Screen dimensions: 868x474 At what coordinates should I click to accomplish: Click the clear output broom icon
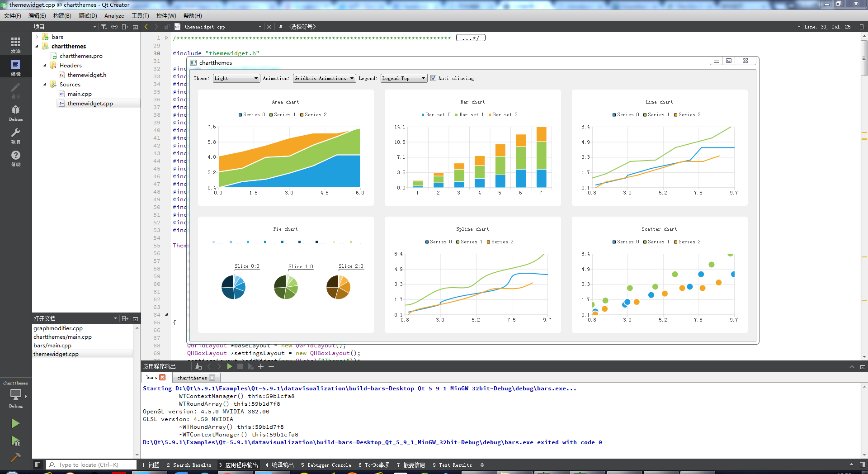click(x=198, y=366)
